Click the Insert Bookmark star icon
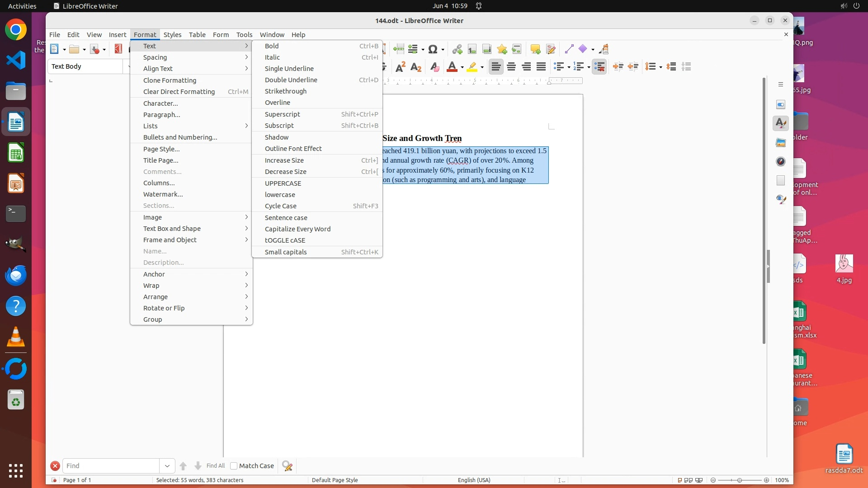 [502, 49]
